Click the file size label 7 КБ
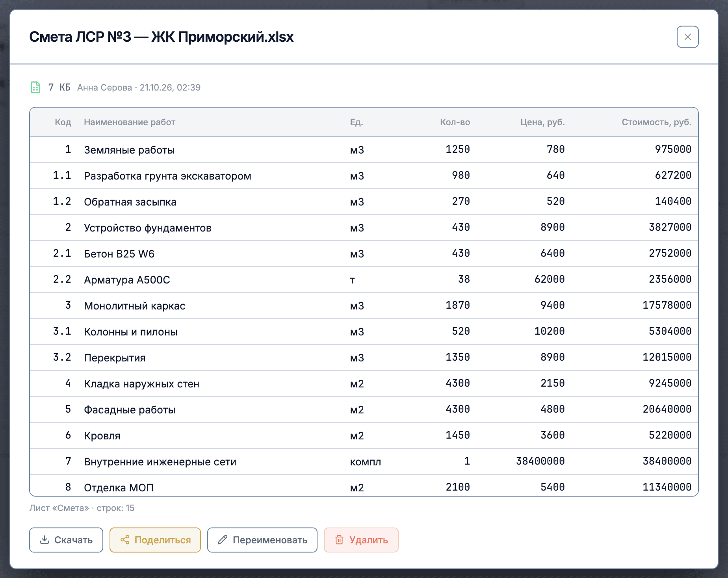The height and width of the screenshot is (578, 728). 59,87
